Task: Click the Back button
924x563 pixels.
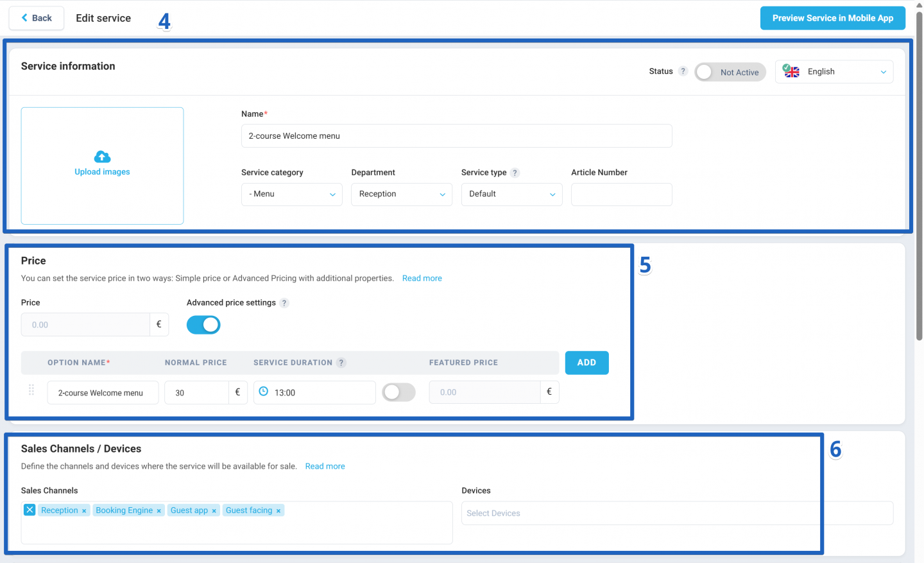Action: [x=37, y=18]
